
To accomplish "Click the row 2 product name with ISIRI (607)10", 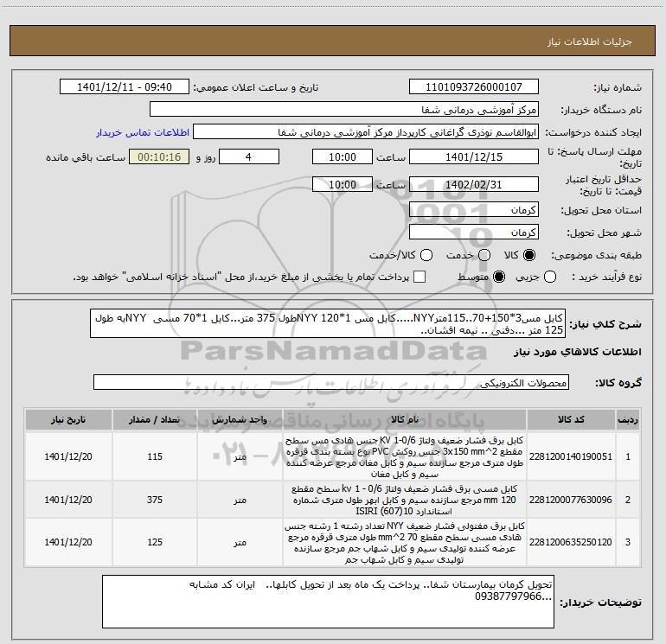I will [x=405, y=500].
